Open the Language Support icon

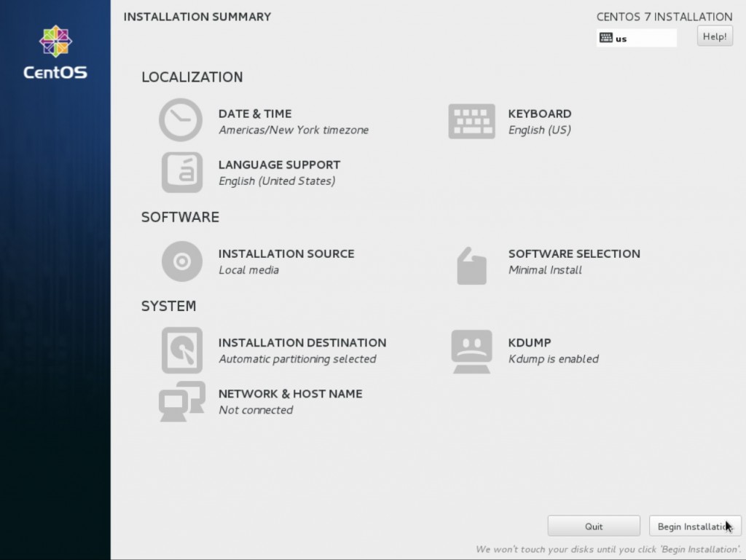coord(181,172)
